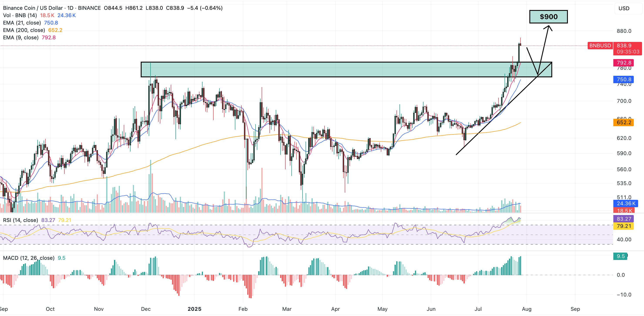Click the 750.8 EMA price label
The height and width of the screenshot is (316, 644).
pyautogui.click(x=624, y=79)
